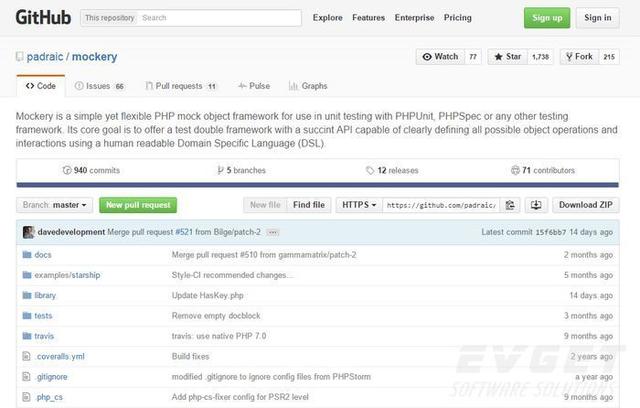The height and width of the screenshot is (408, 640).
Task: Watch the mockery repository
Action: [440, 57]
